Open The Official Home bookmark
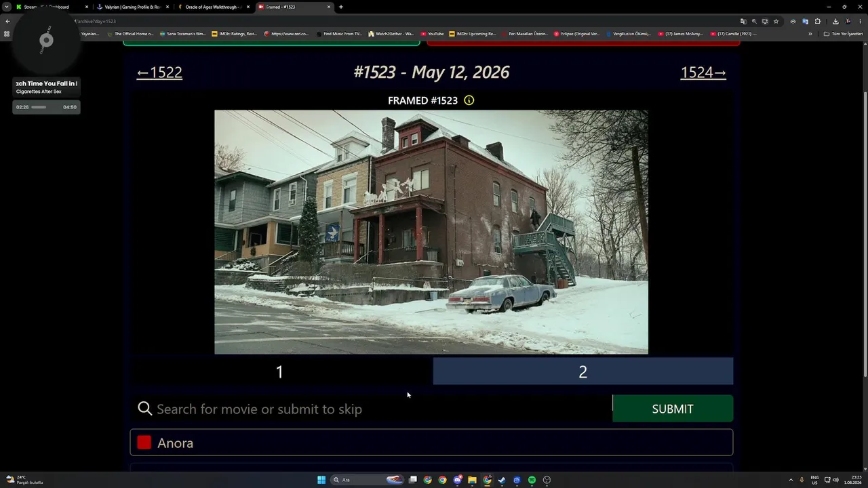Viewport: 868px width, 488px height. [x=130, y=34]
